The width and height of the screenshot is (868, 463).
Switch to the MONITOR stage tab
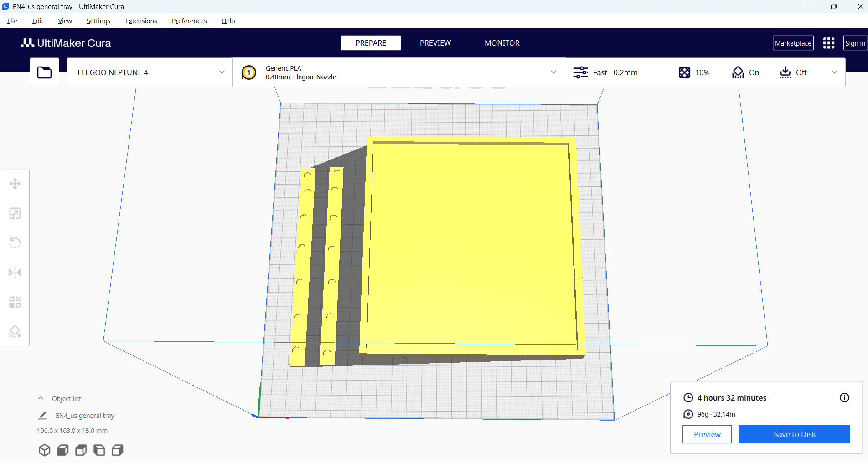tap(502, 43)
